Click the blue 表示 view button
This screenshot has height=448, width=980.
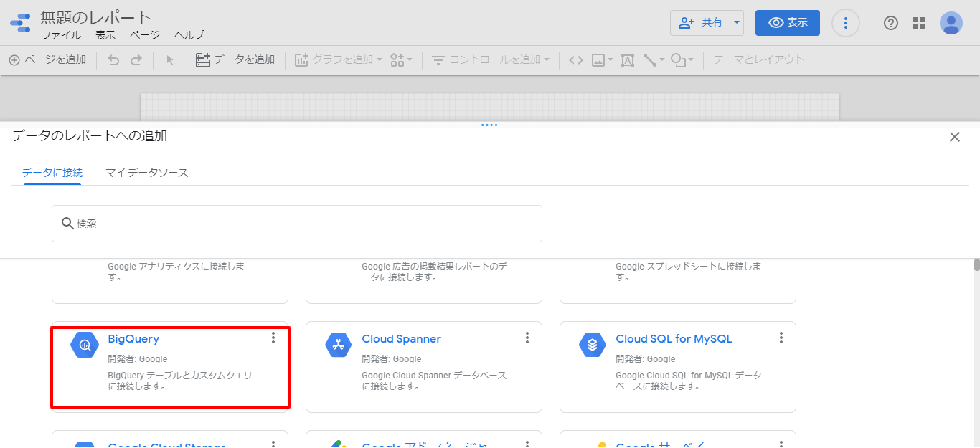pos(788,23)
